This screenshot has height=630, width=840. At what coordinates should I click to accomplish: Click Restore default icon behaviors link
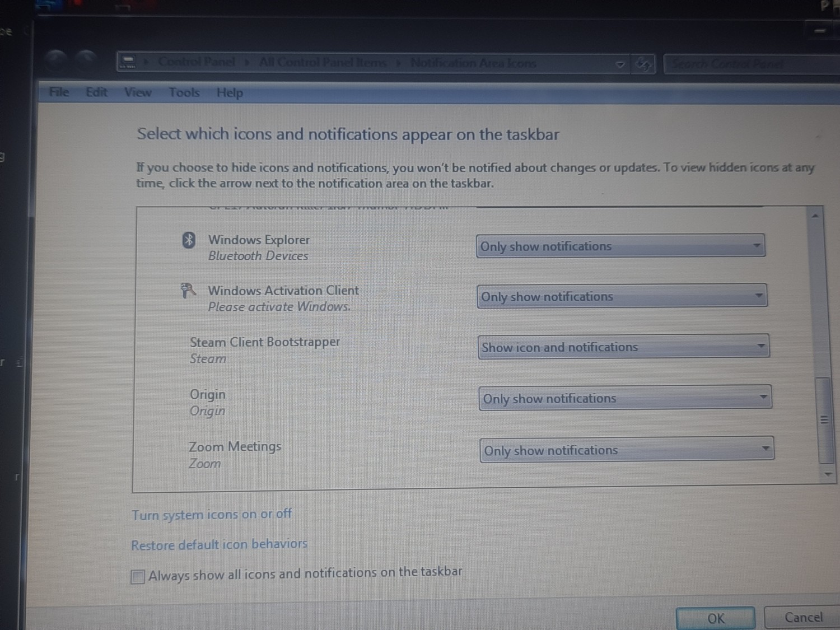pos(219,544)
